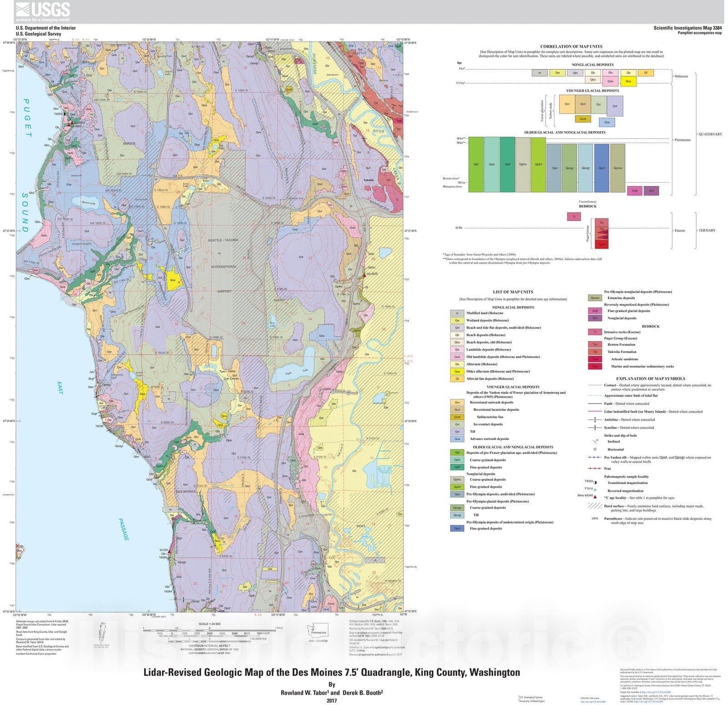Image resolution: width=728 pixels, height=705 pixels.
Task: Click the List of Map Units heading
Action: tap(513, 292)
